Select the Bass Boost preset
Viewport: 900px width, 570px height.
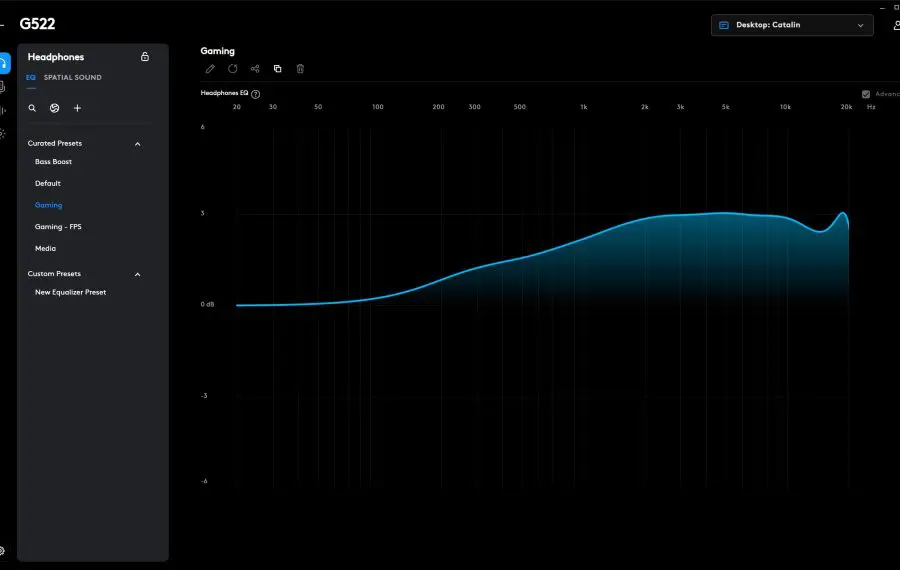click(53, 162)
